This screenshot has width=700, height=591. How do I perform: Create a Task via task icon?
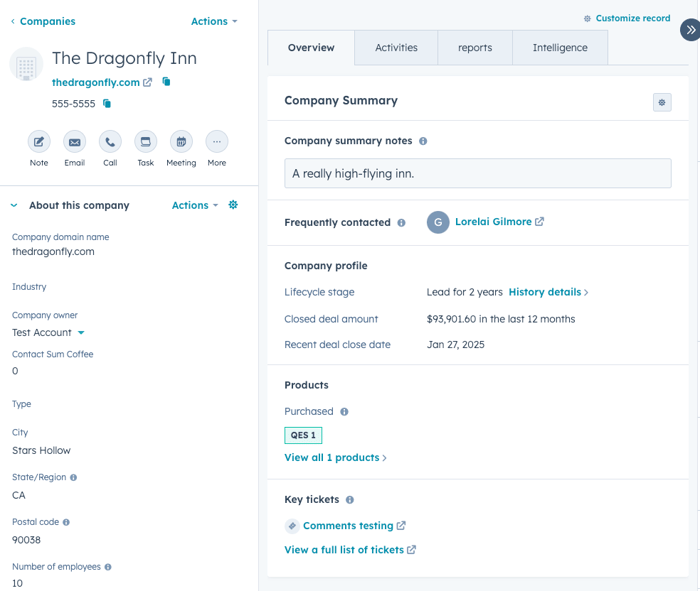(x=146, y=142)
